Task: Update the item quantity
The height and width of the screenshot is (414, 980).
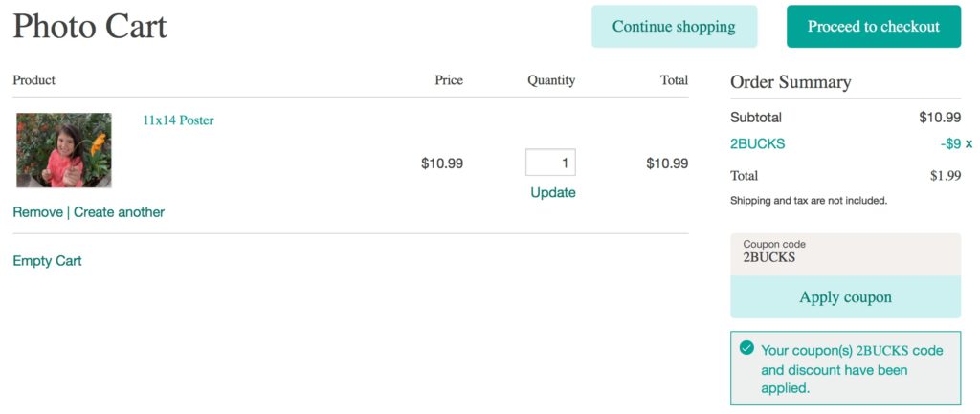Action: pos(553,193)
